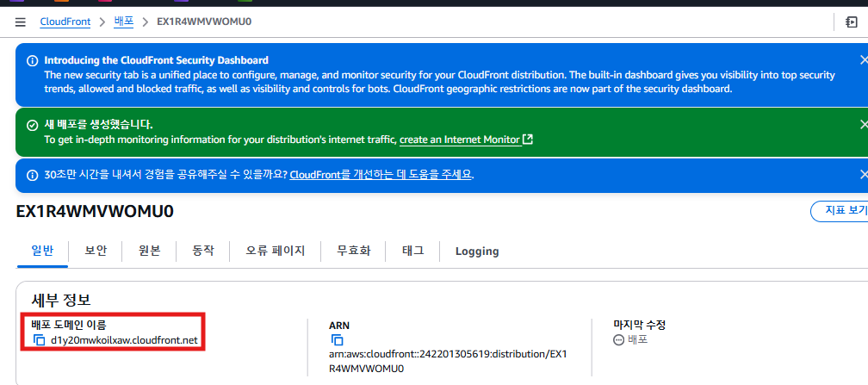
Task: Dismiss the 30-second survey banner
Action: point(864,175)
